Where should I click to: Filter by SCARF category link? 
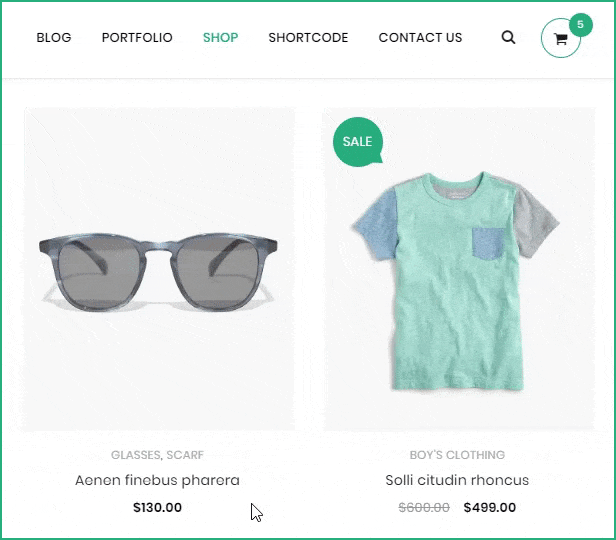[x=185, y=455]
